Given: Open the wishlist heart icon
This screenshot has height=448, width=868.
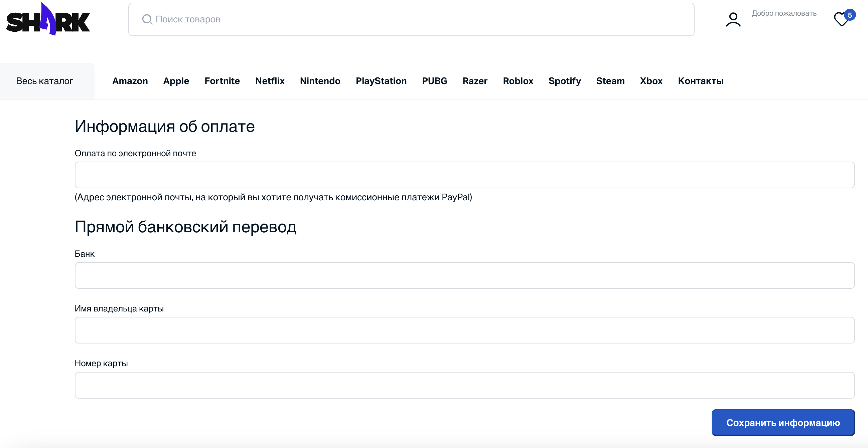Looking at the screenshot, I should pyautogui.click(x=841, y=19).
